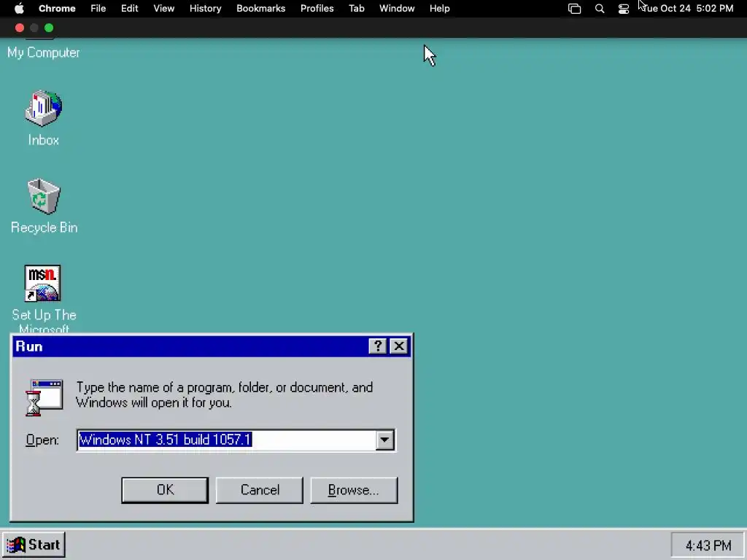Open the Apple menu
The width and height of the screenshot is (747, 560).
pos(19,9)
